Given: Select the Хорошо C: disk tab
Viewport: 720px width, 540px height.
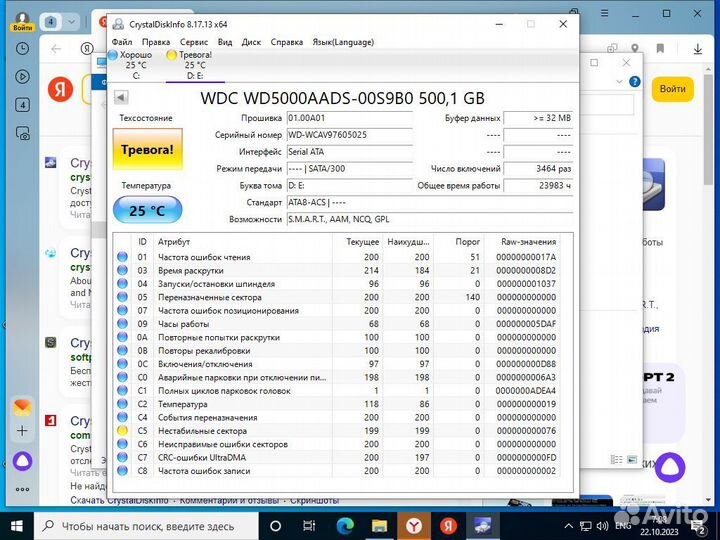Looking at the screenshot, I should pyautogui.click(x=135, y=65).
